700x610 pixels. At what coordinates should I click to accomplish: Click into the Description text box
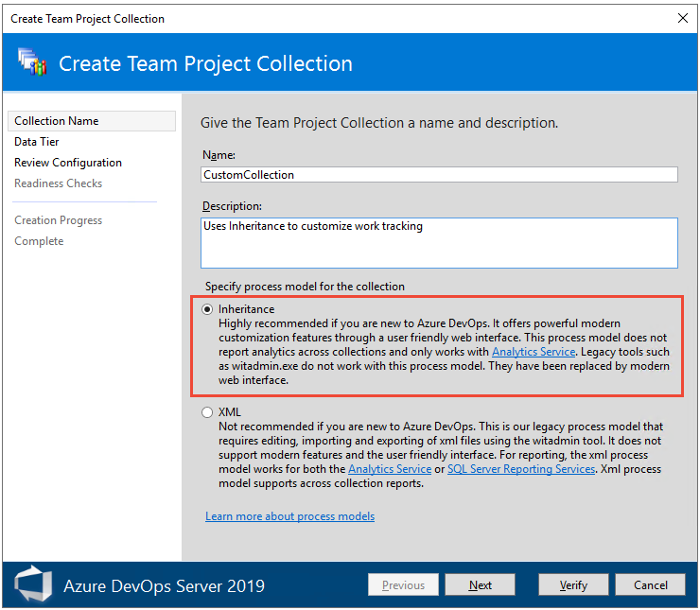439,243
